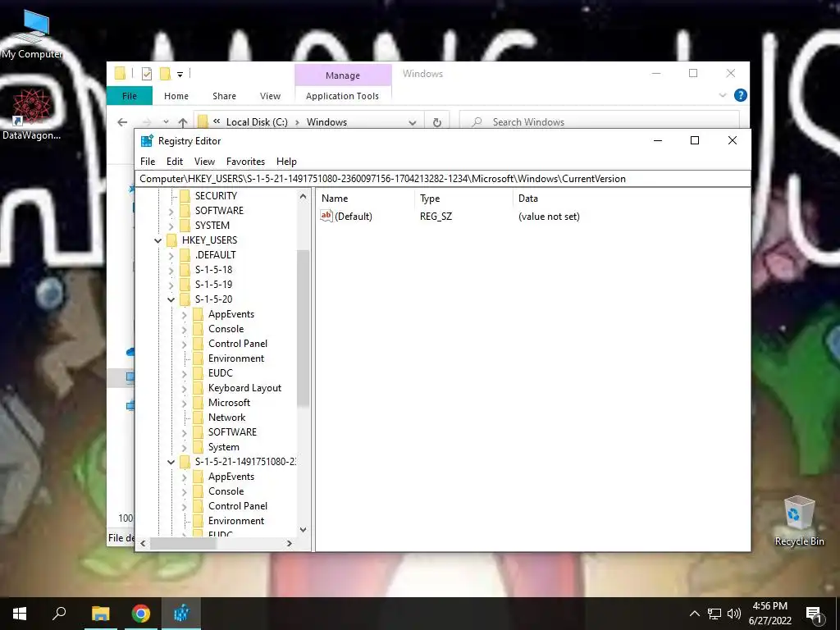
Task: Select the Network key
Action: [226, 418]
